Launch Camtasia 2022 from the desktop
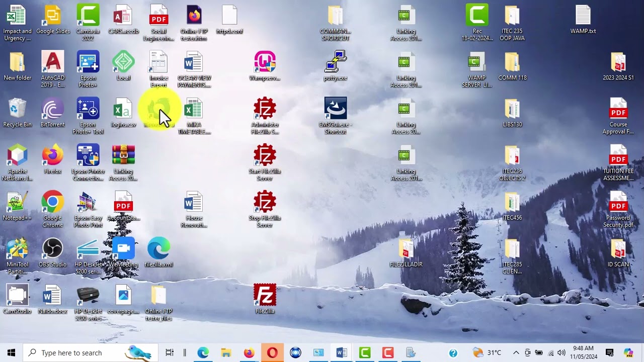Screen dimensions: 644x362 pyautogui.click(x=88, y=23)
